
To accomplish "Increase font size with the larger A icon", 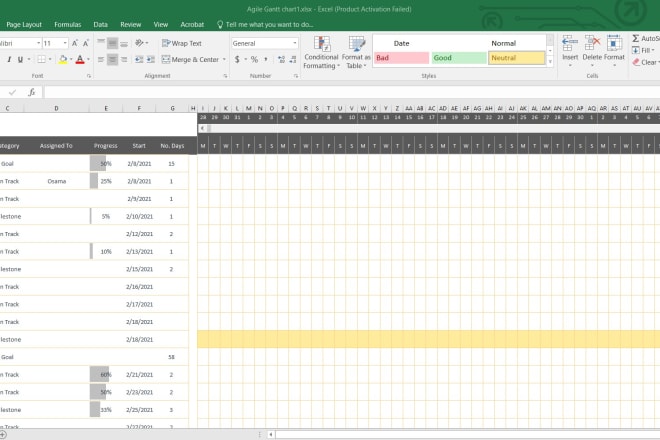I will (75, 43).
